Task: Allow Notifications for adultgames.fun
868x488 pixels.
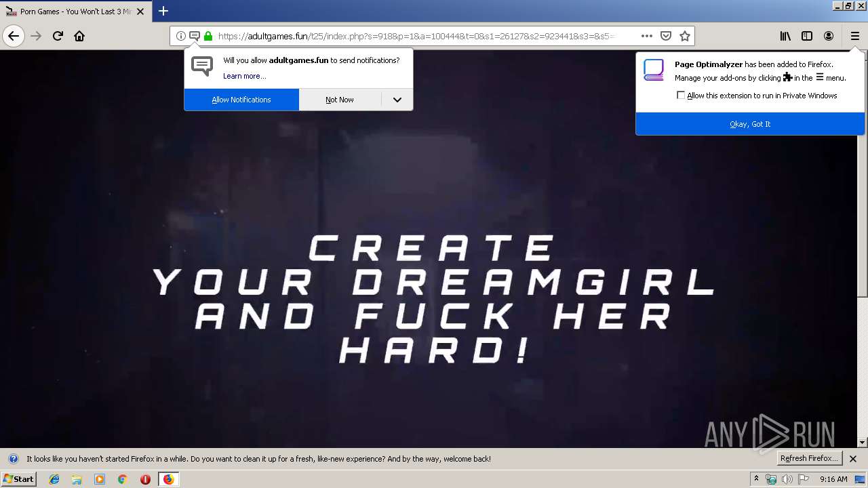Action: tap(241, 100)
